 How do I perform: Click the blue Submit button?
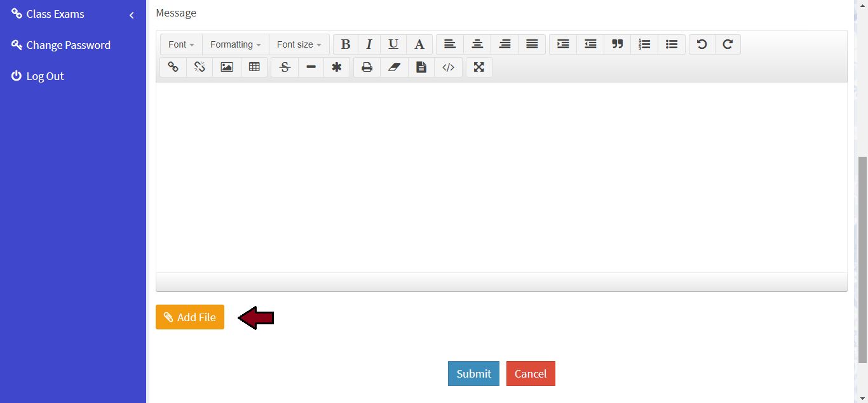coord(473,374)
